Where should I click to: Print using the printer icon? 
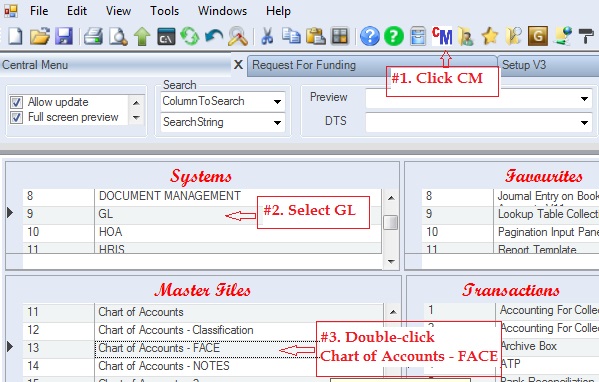coord(93,36)
